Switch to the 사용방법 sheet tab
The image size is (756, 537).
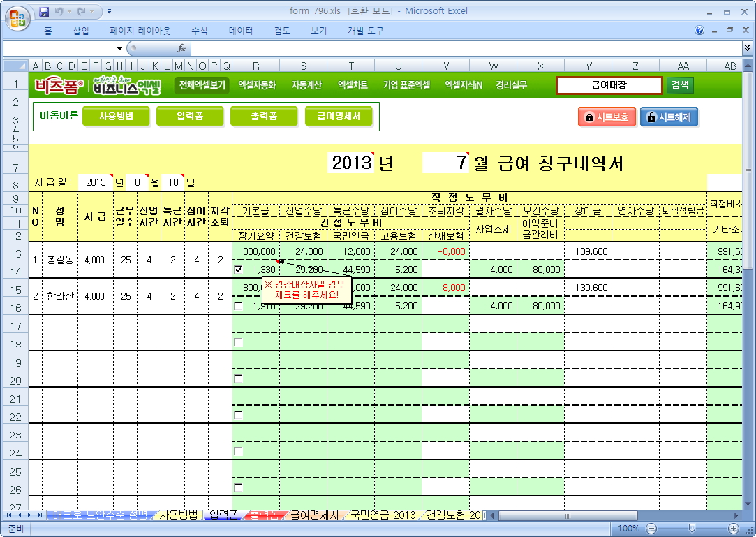(179, 515)
